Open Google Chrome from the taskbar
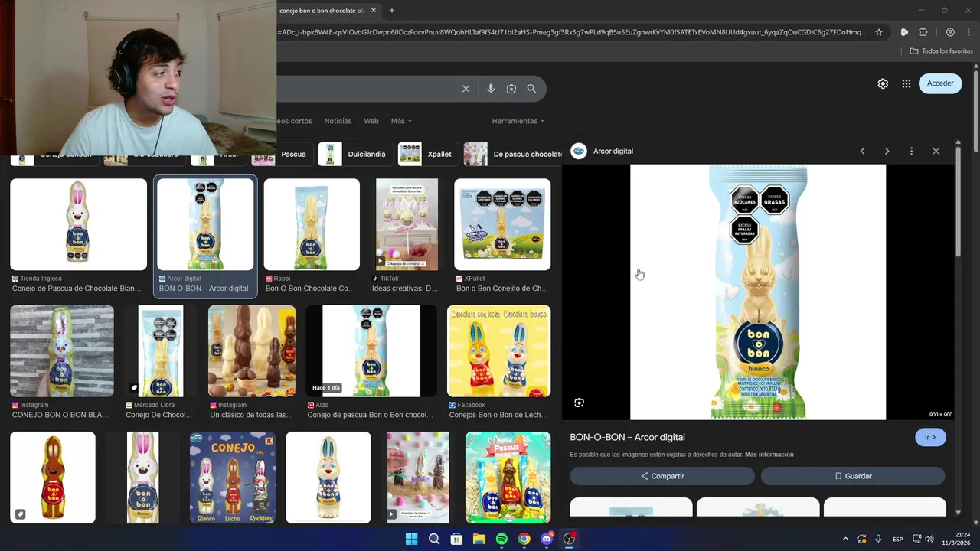980x551 pixels. pyautogui.click(x=524, y=539)
